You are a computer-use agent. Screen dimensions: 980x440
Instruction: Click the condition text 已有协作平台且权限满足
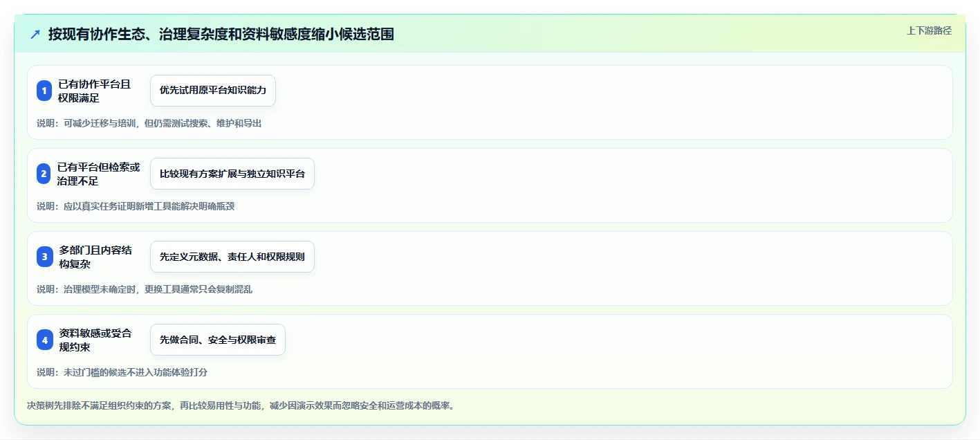pos(95,91)
